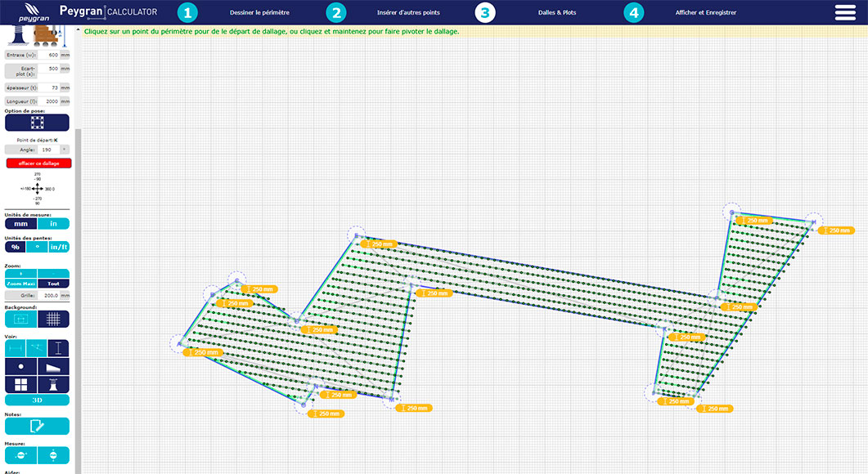Screen dimensions: 868x474
Task: Go to Insérer d'autres points step
Action: [408, 12]
